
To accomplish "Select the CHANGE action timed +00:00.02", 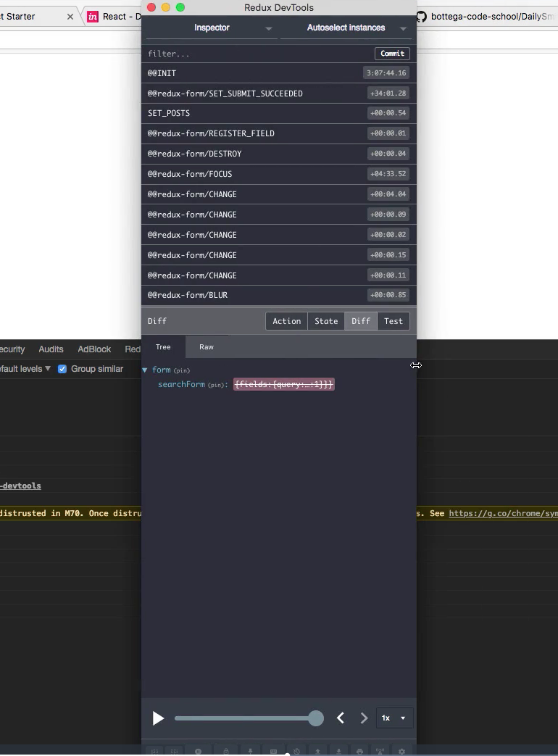I will click(x=278, y=234).
